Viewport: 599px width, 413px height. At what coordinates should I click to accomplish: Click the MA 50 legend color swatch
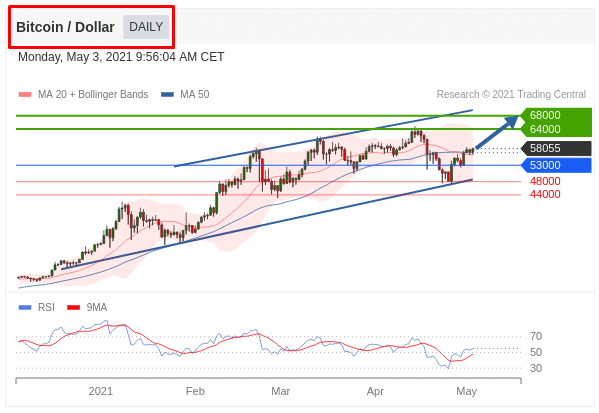(x=167, y=94)
